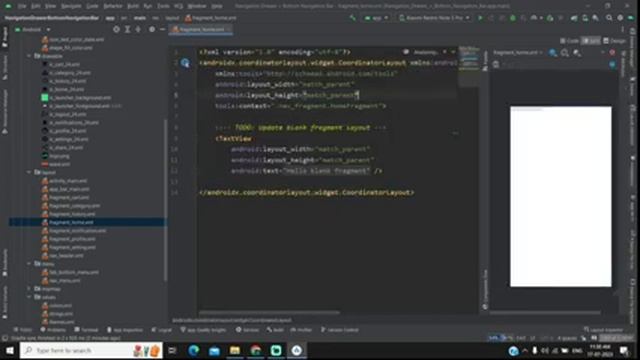Open the Build menu
The height and width of the screenshot is (360, 640).
133,6
